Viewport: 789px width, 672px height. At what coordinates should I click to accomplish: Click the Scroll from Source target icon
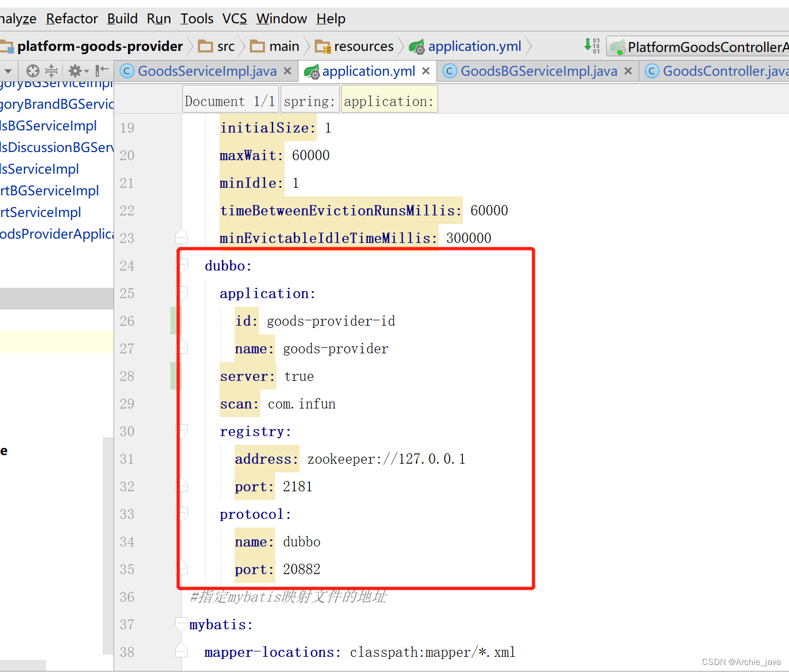click(x=33, y=71)
